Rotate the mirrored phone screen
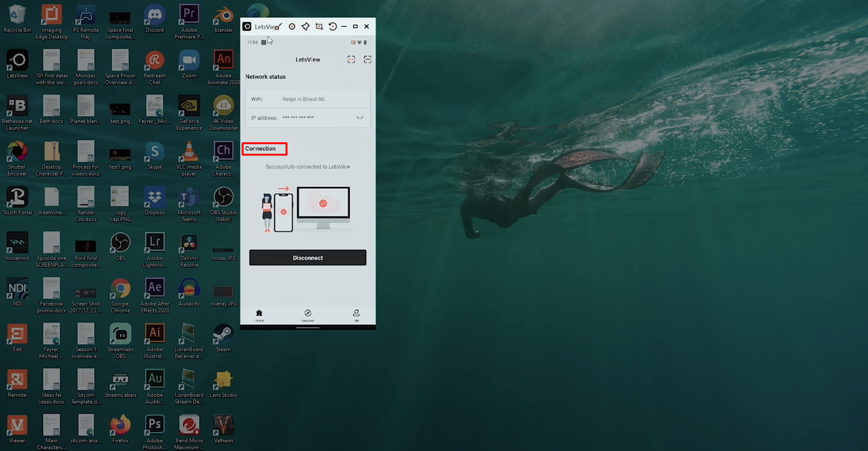Screen dimensions: 868x451 tap(333, 27)
